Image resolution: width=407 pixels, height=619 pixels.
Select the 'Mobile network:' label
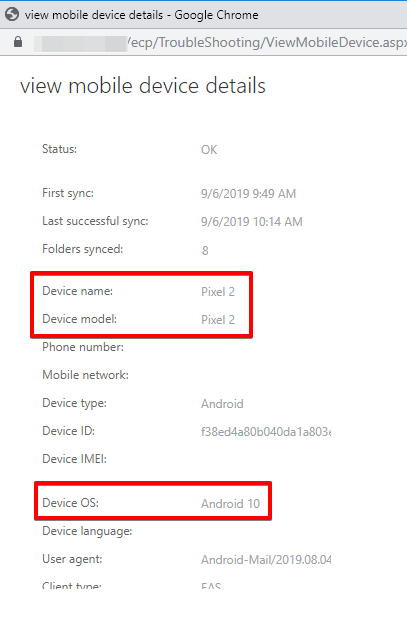pyautogui.click(x=85, y=375)
